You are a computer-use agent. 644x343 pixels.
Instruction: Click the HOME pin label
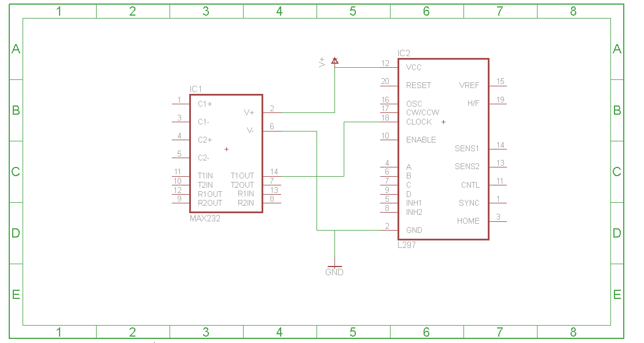click(x=468, y=221)
